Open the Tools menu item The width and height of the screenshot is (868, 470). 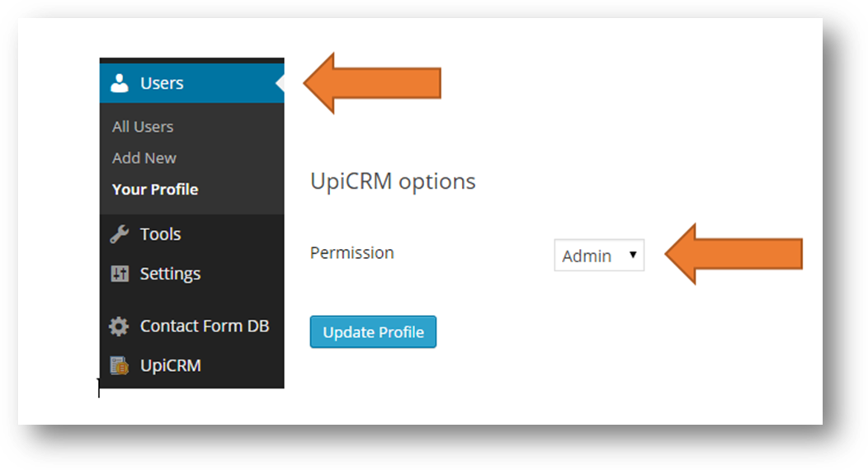[191, 234]
